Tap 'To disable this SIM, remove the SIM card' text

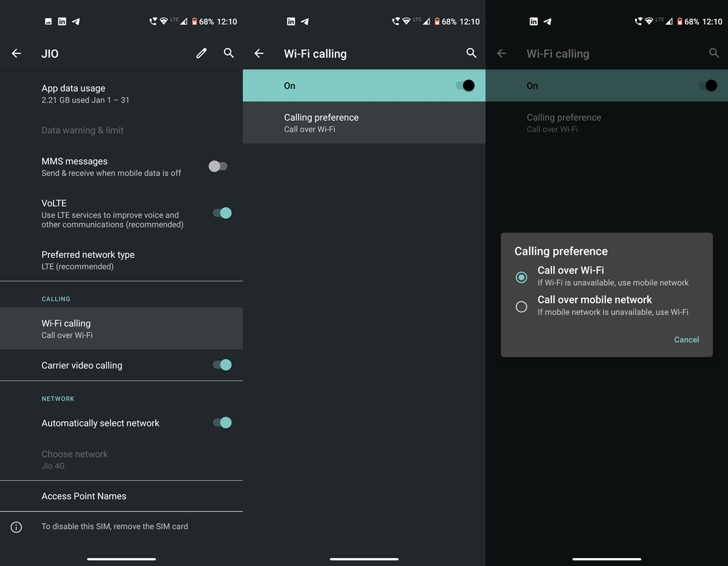point(115,527)
